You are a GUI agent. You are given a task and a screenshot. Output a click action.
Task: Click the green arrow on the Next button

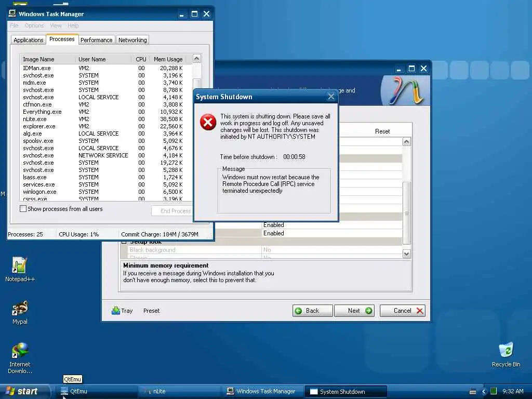pyautogui.click(x=368, y=311)
